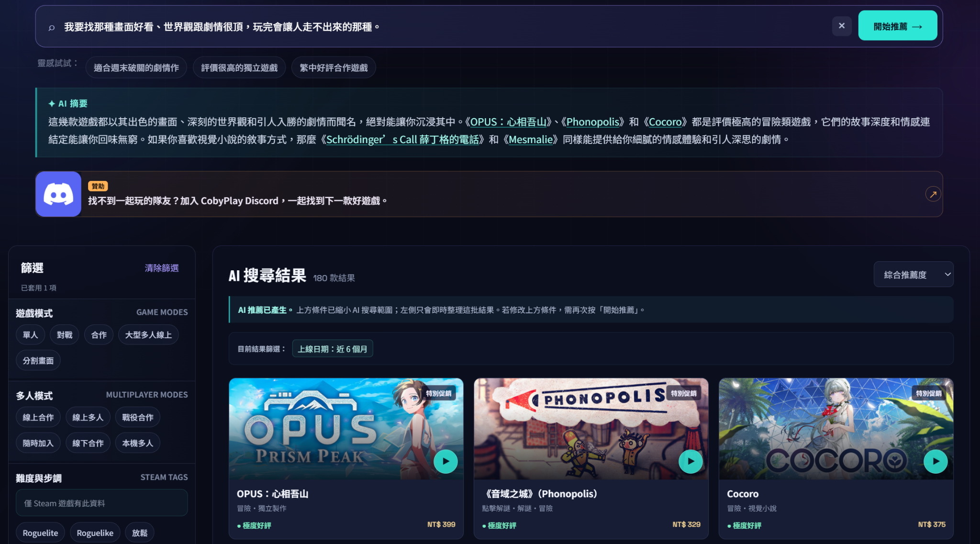Remove the 上線日期:近 6 個月 filter chip
Viewport: 980px width, 544px height.
(x=333, y=349)
